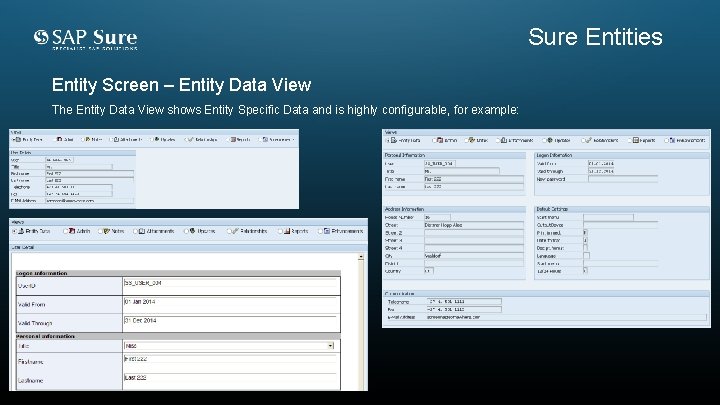Select Admin radio button in bottom-left panel
This screenshot has width=720, height=405.
(x=66, y=231)
